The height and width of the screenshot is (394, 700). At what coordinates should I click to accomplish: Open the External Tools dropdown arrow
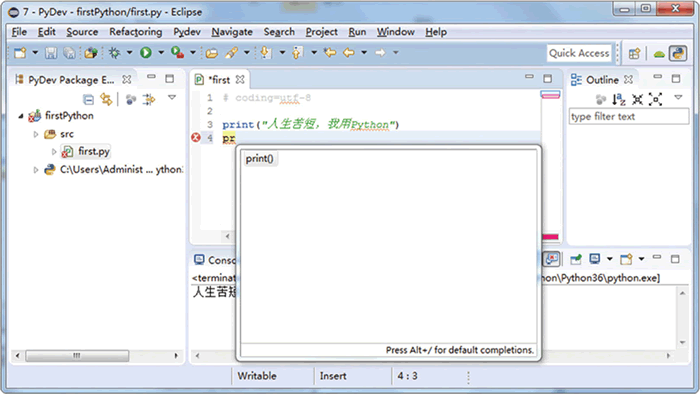[193, 53]
